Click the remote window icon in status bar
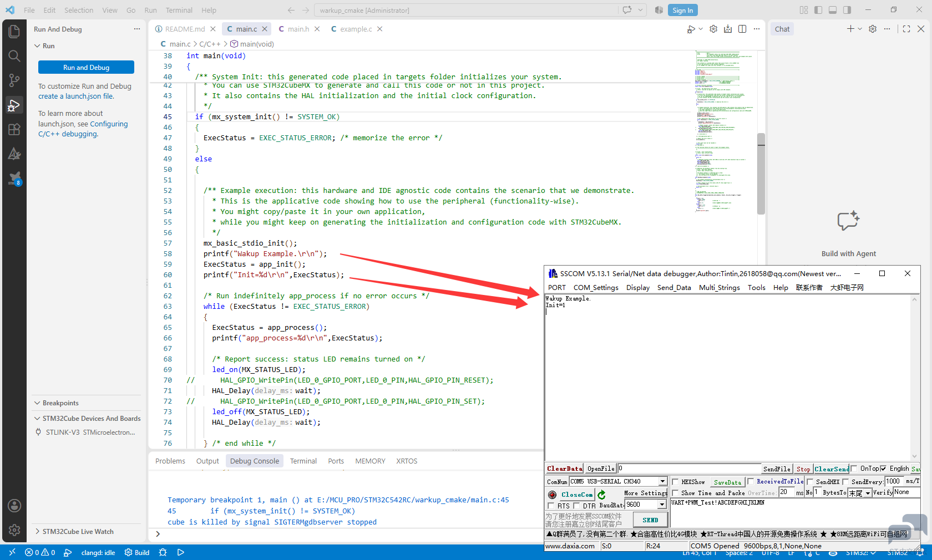 (12, 552)
